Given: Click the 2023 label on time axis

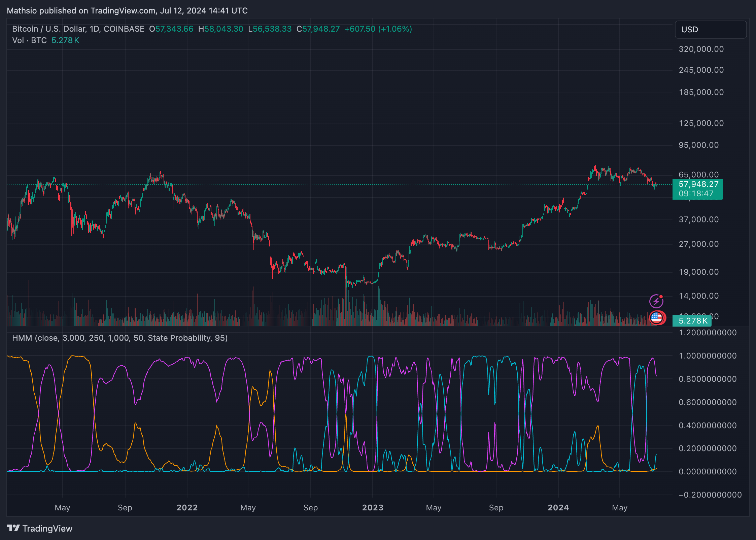Looking at the screenshot, I should (373, 507).
